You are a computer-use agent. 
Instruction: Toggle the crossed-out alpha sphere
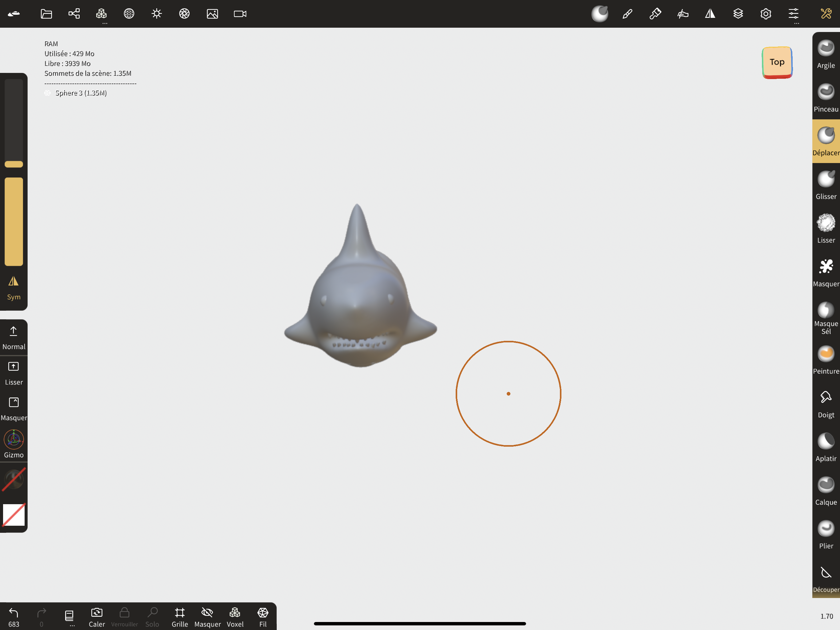pos(14,480)
